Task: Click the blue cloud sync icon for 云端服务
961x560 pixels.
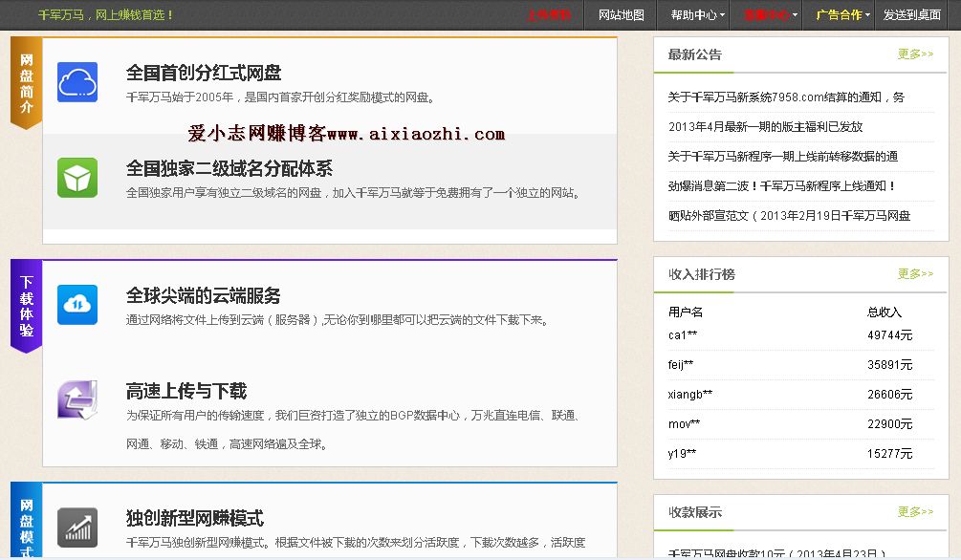Action: click(77, 305)
